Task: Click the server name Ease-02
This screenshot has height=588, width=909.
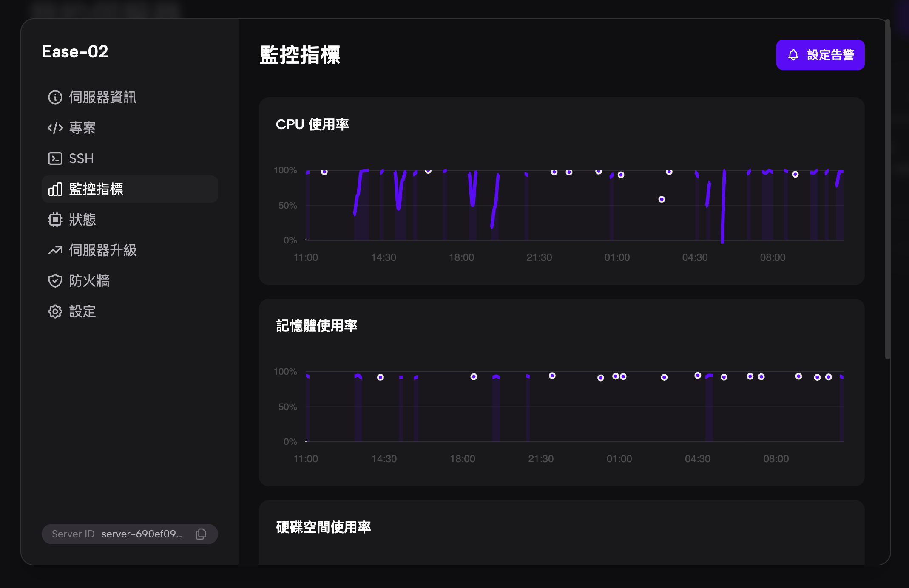Action: [75, 52]
